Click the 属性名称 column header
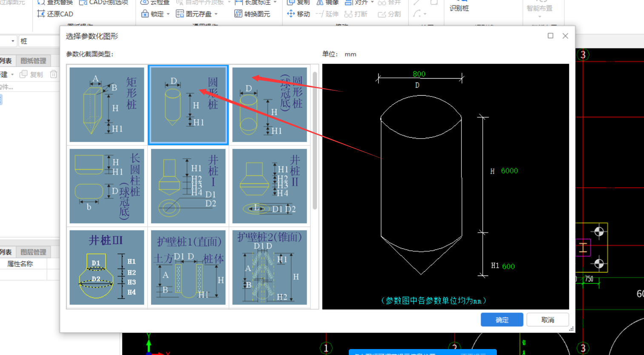The image size is (644, 355). 20,264
